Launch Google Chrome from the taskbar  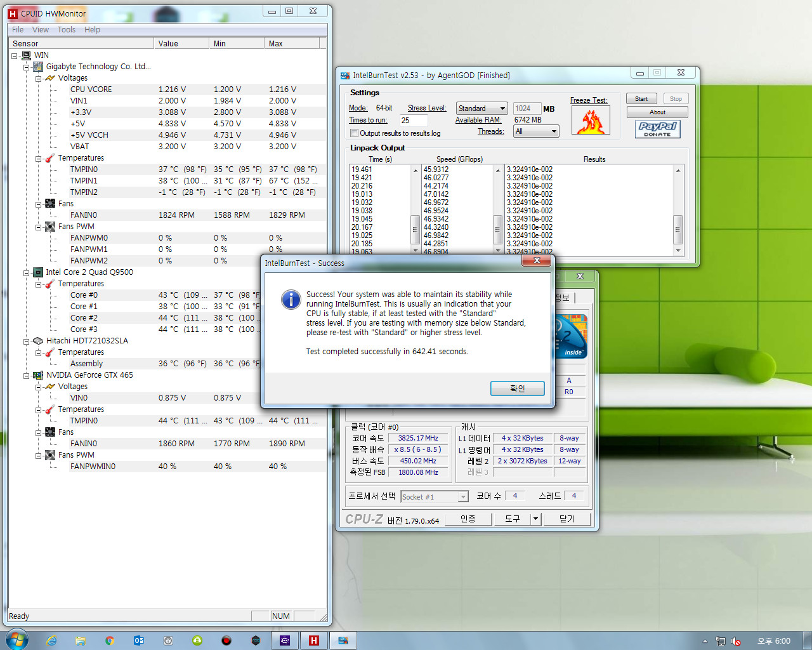coord(110,640)
